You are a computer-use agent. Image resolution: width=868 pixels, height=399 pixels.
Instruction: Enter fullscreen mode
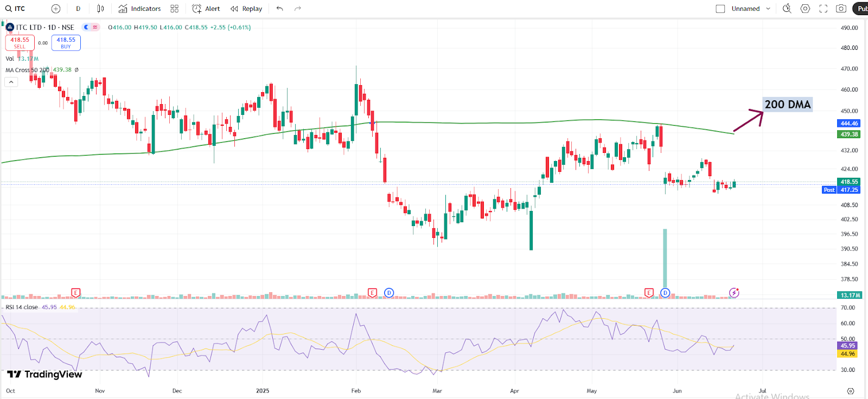click(x=823, y=9)
